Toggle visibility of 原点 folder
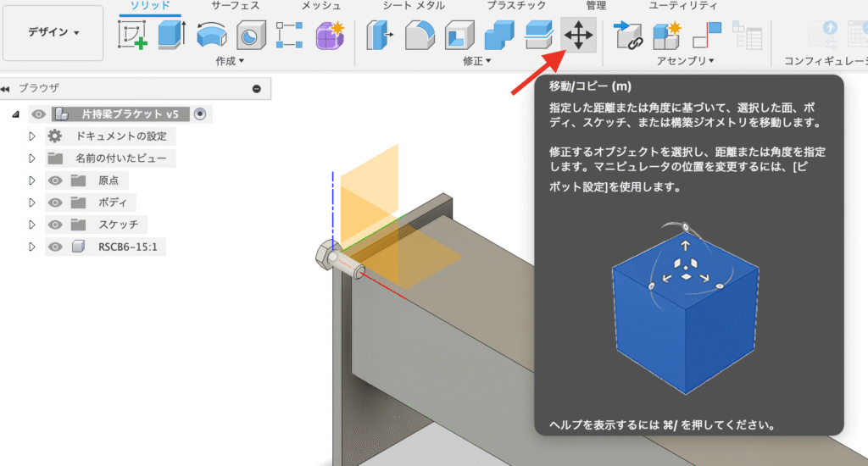Image resolution: width=868 pixels, height=466 pixels. (x=55, y=180)
